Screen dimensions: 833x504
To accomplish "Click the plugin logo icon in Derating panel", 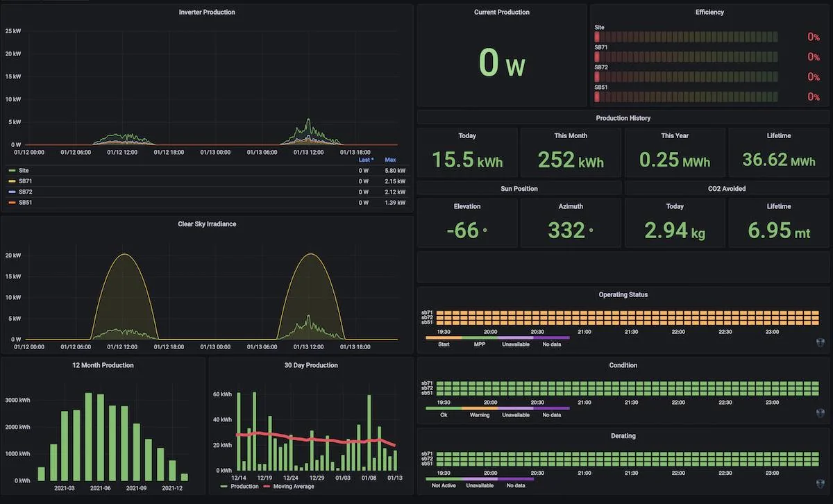I will click(x=822, y=482).
